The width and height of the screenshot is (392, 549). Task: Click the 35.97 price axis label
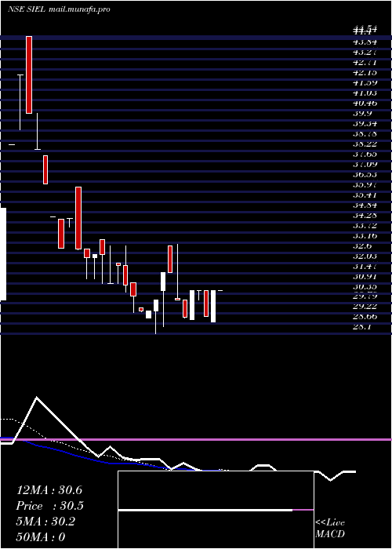365,184
